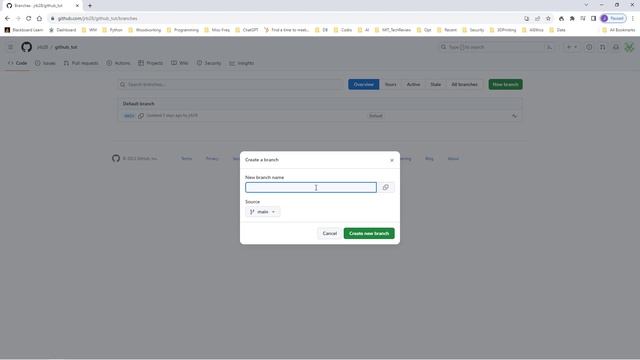Open the browser home page
The height and width of the screenshot is (360, 640).
(39, 18)
